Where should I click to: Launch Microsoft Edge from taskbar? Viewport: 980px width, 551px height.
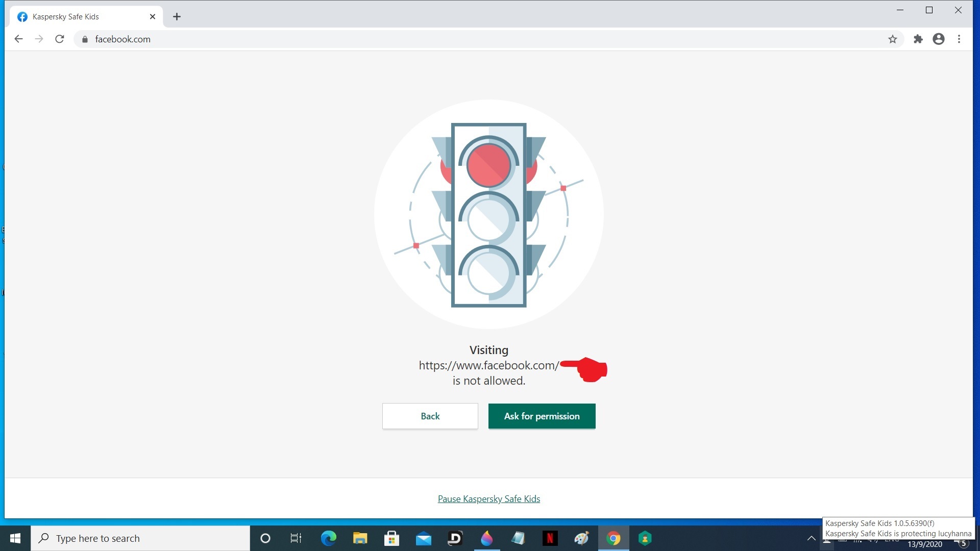click(x=328, y=538)
